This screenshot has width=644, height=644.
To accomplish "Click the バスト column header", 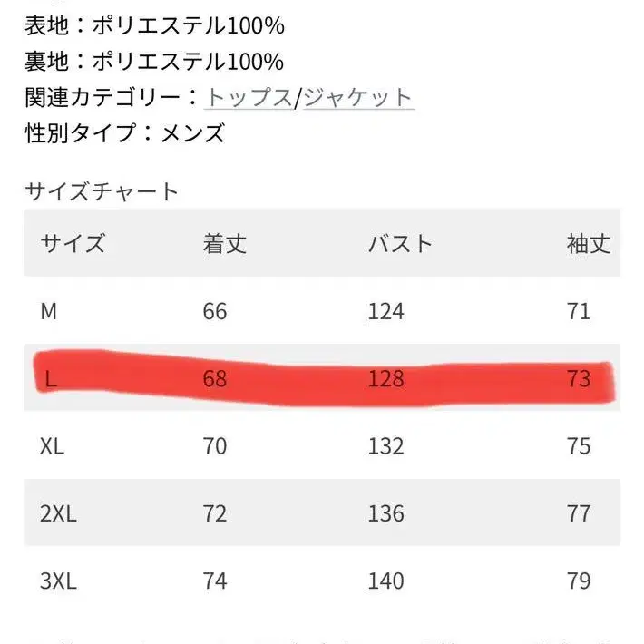I will coord(400,243).
